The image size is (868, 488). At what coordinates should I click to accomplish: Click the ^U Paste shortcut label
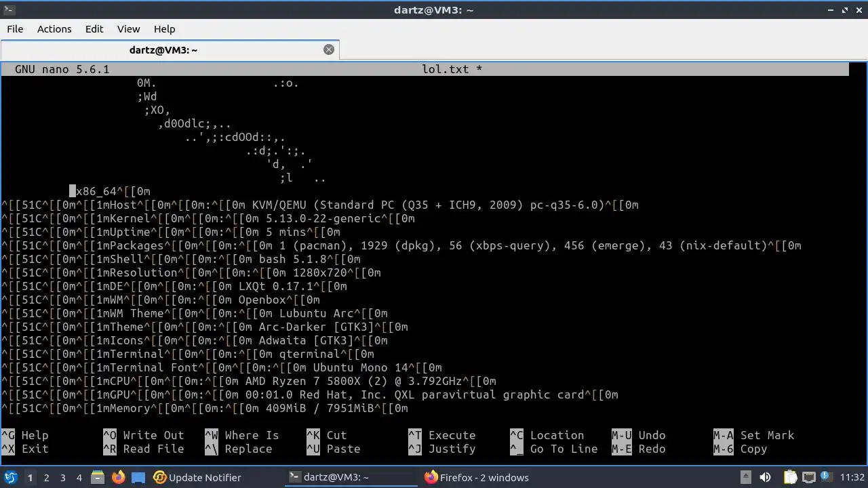[x=334, y=449]
